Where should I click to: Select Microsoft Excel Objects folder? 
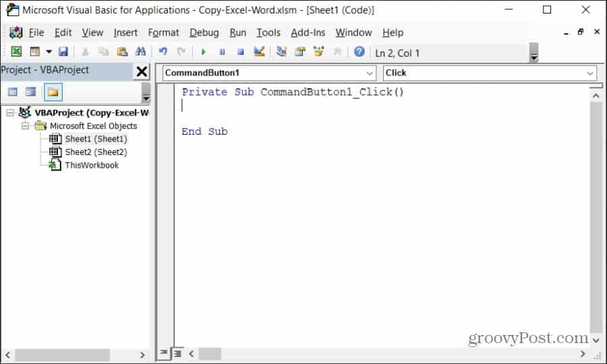coord(93,126)
